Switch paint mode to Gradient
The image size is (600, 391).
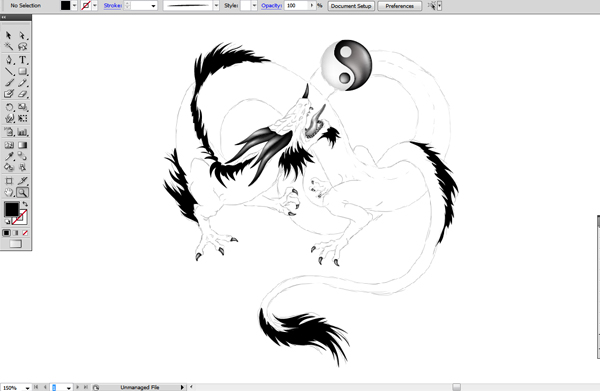click(16, 233)
